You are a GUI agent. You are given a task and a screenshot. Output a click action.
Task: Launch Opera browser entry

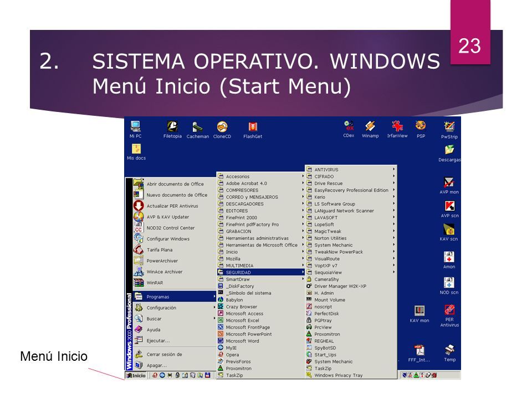[x=260, y=355]
